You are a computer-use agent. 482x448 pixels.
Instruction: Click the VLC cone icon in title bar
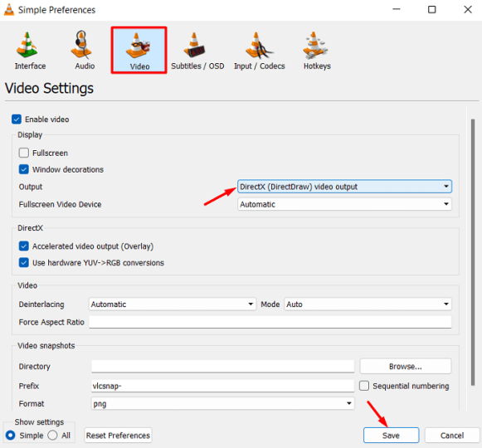click(9, 9)
